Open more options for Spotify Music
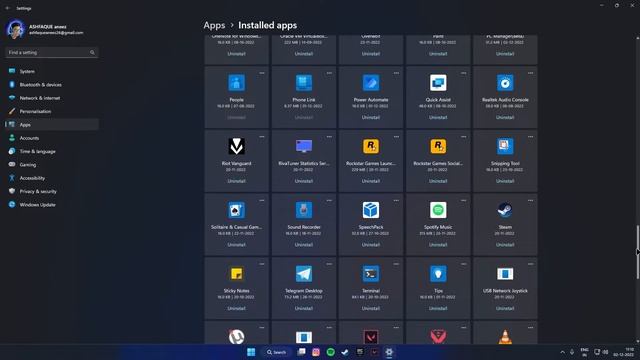640x360 pixels. point(463,200)
